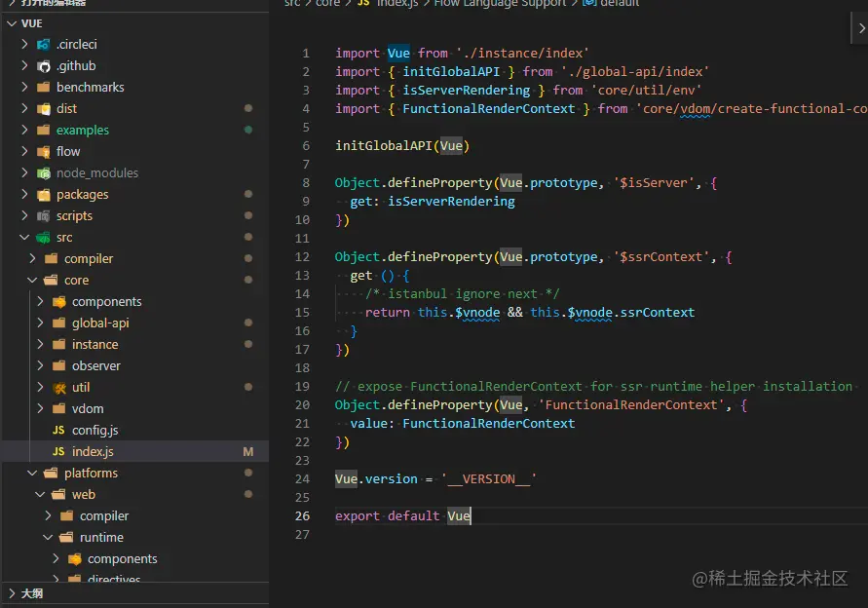Click the '$isServer' string literal
This screenshot has width=868, height=608.
coord(654,183)
